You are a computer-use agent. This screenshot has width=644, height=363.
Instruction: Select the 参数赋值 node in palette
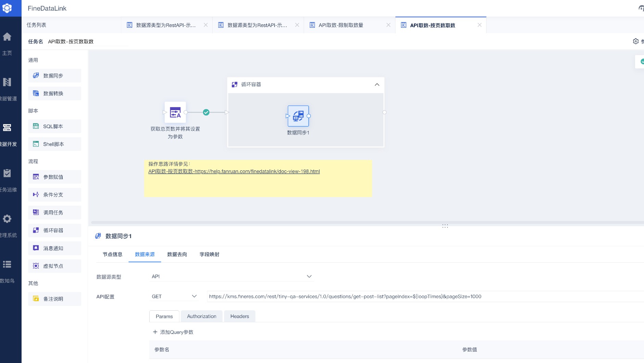pos(55,177)
